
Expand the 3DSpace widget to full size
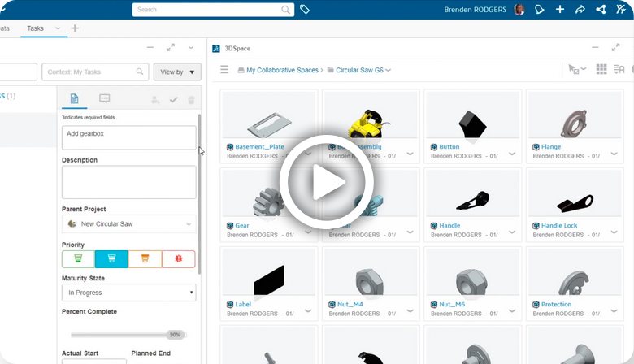click(x=615, y=48)
